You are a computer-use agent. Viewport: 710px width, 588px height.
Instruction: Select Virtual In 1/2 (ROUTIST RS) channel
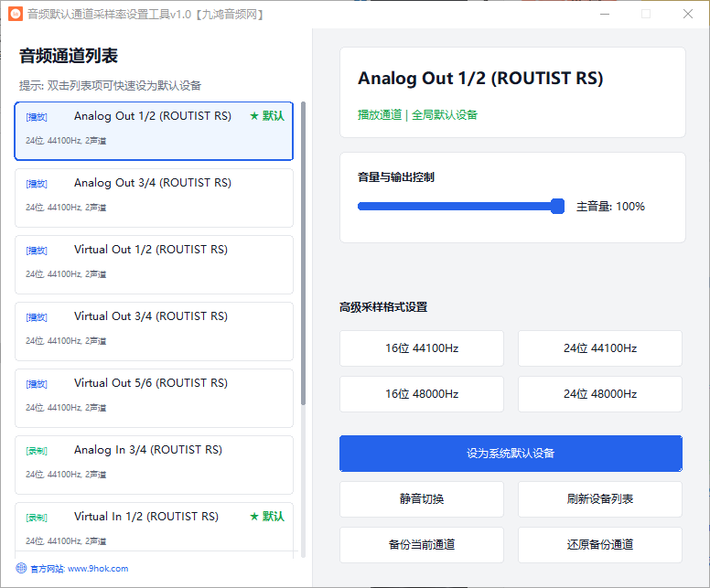click(x=154, y=530)
